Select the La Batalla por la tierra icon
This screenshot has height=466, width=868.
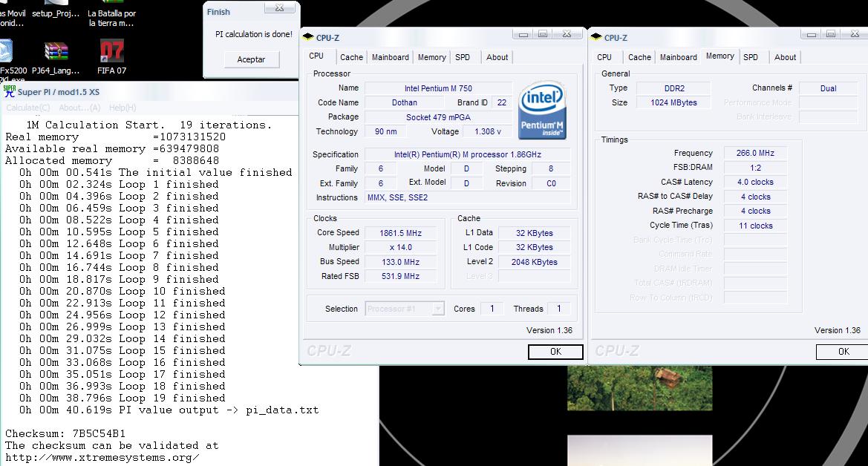[x=111, y=16]
